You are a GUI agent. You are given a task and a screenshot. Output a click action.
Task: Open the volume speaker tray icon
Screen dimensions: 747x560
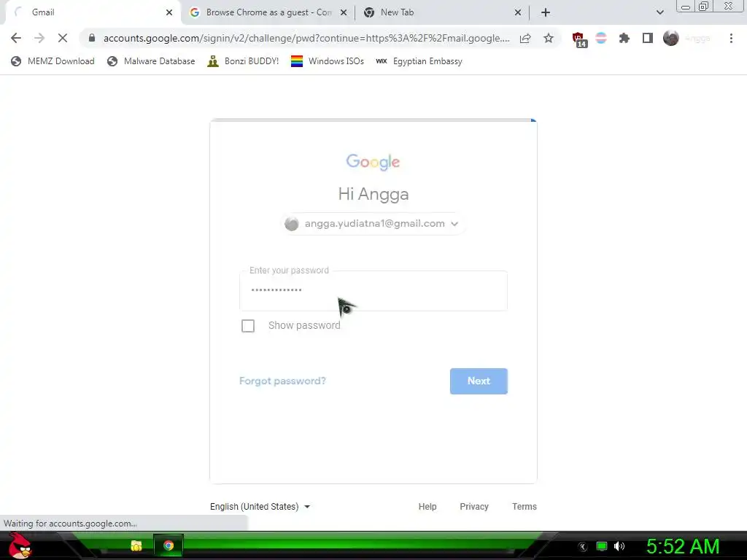coord(619,546)
